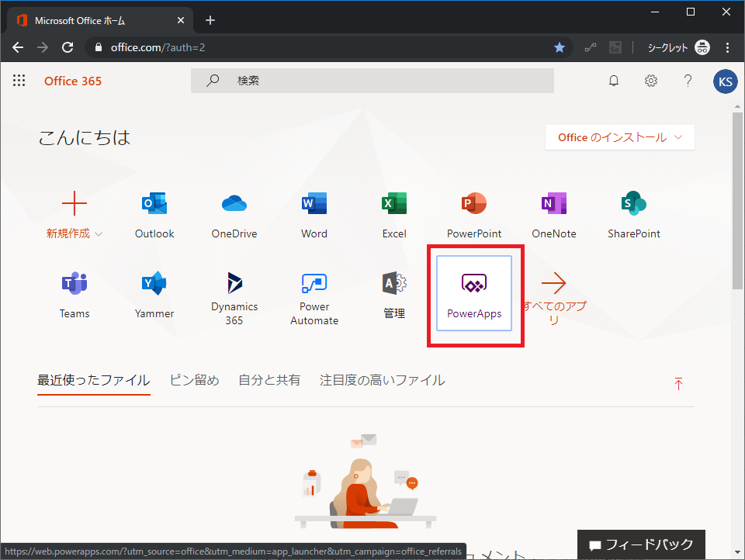Screen dimensions: 745x560
Task: Click the incognito シークレット indicator
Action: (678, 47)
